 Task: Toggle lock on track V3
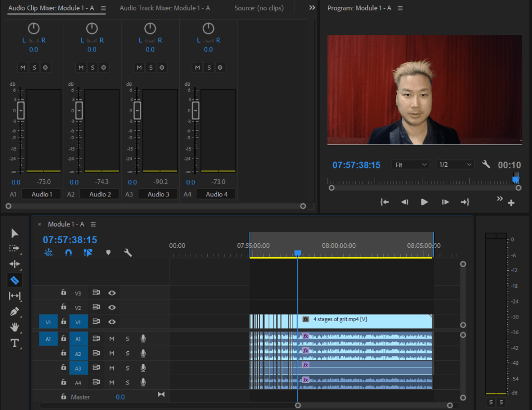tap(63, 293)
